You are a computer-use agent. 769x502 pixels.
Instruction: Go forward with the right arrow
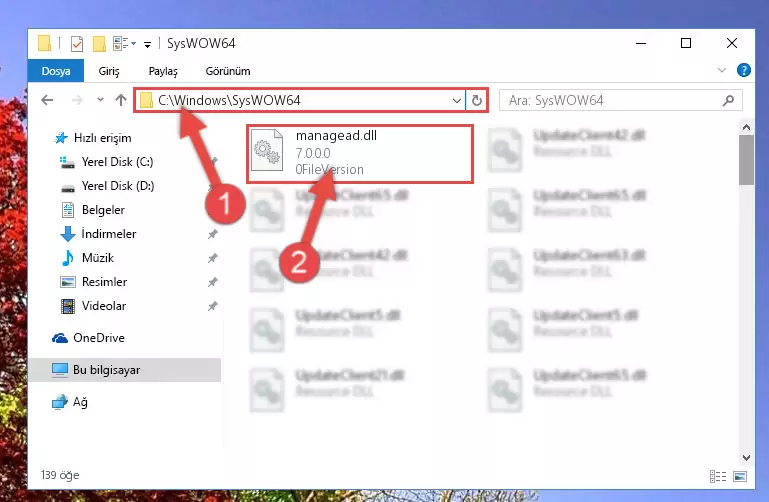[x=77, y=100]
